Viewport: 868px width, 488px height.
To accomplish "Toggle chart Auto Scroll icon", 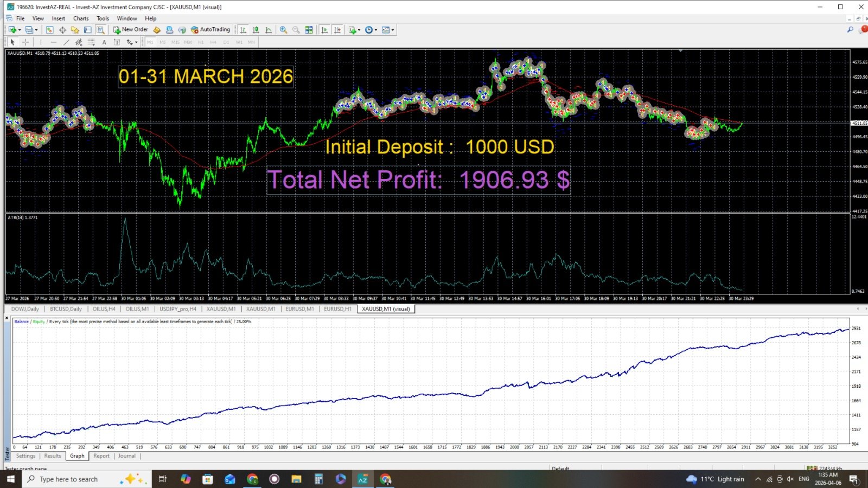I will [324, 30].
